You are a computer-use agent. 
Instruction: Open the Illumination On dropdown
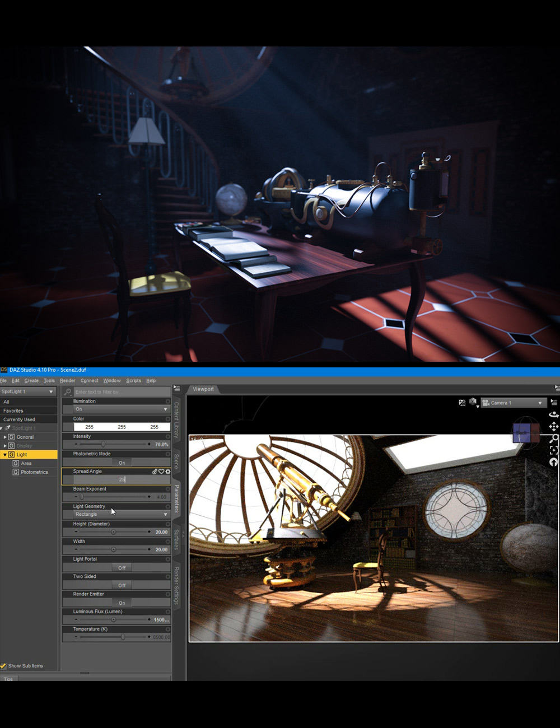[x=122, y=409]
